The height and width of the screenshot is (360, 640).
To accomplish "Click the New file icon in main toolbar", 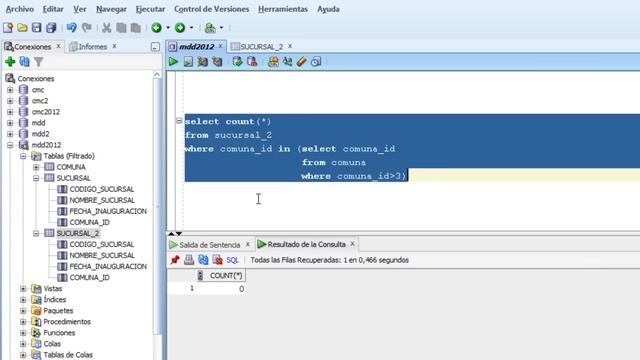I will point(8,28).
